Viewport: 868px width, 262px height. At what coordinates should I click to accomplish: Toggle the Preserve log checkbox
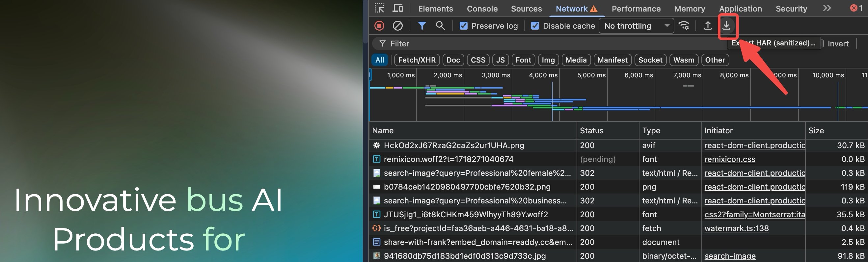pyautogui.click(x=464, y=26)
